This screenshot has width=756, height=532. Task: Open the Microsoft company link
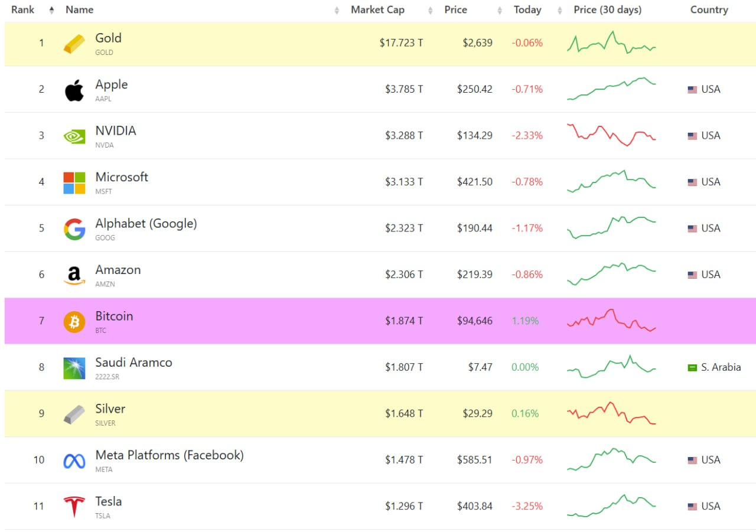122,177
